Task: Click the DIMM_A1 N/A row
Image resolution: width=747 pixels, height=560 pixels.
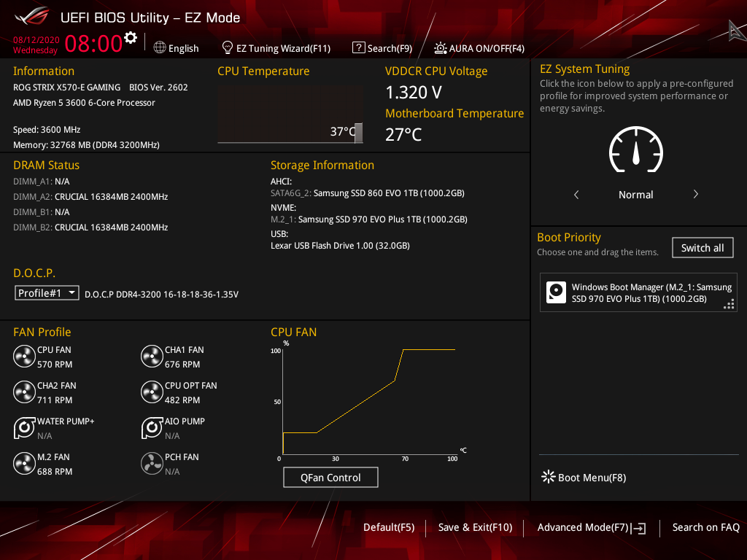Action: click(42, 181)
